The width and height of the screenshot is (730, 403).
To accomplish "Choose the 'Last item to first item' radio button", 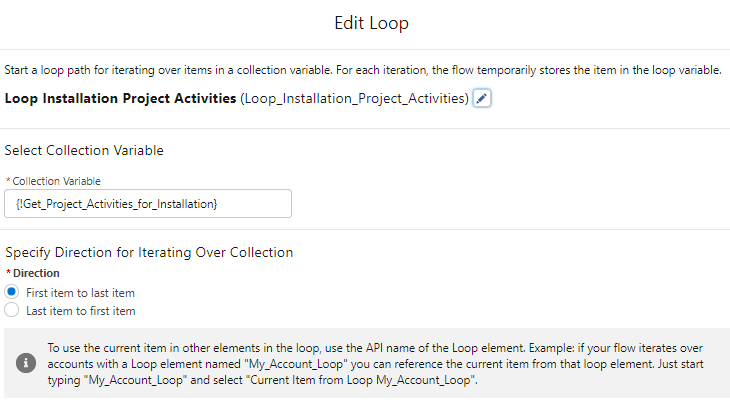I will click(12, 310).
